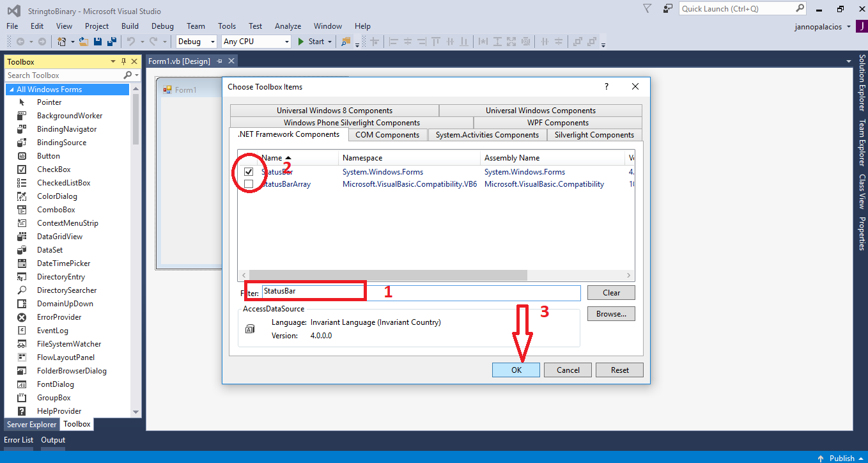This screenshot has width=868, height=463.
Task: Click the Save toolbar icon
Action: coord(98,42)
